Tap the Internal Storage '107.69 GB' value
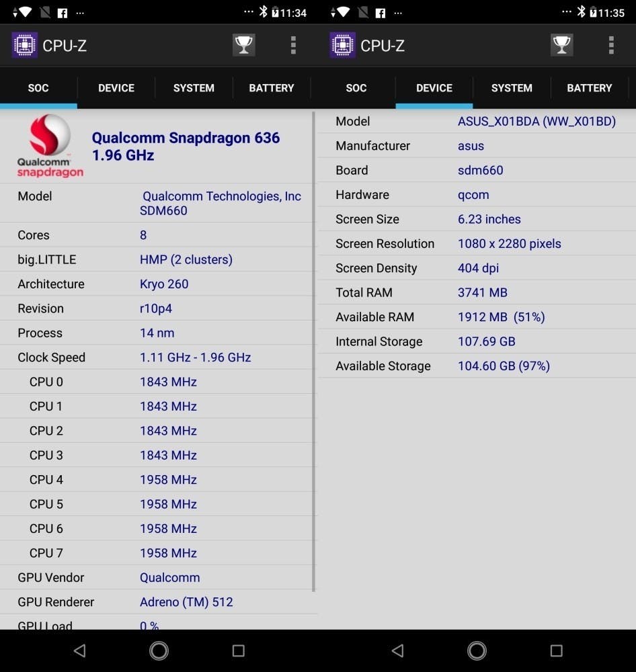The width and height of the screenshot is (636, 672). (x=486, y=341)
